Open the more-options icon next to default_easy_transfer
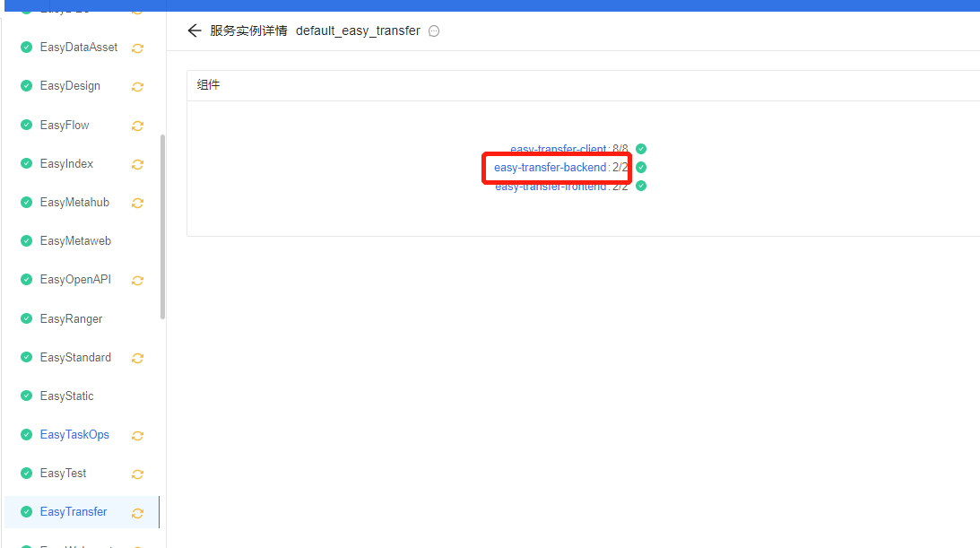 [434, 31]
